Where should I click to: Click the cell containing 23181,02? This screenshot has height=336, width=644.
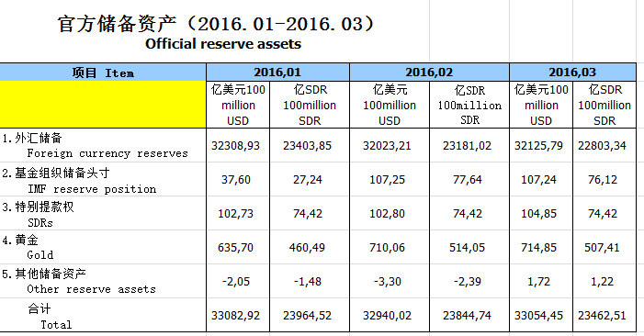click(469, 145)
